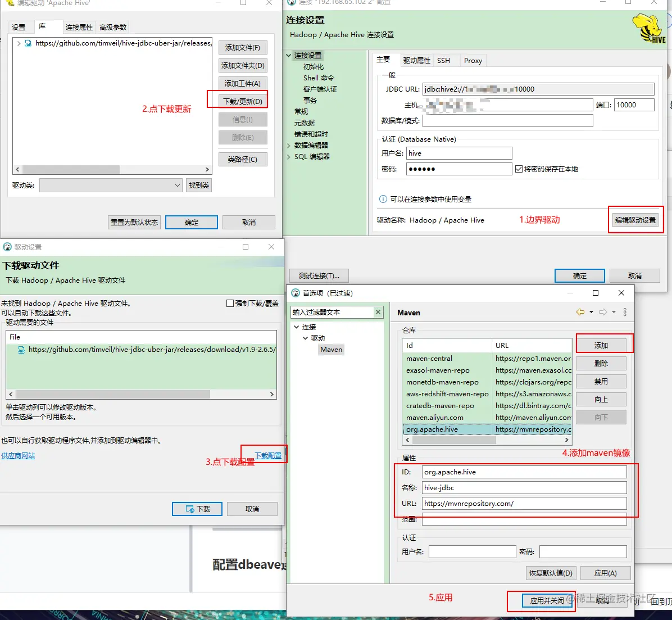Image resolution: width=672 pixels, height=620 pixels.
Task: Click the 名称 field containing hive-jdbc
Action: pos(524,487)
